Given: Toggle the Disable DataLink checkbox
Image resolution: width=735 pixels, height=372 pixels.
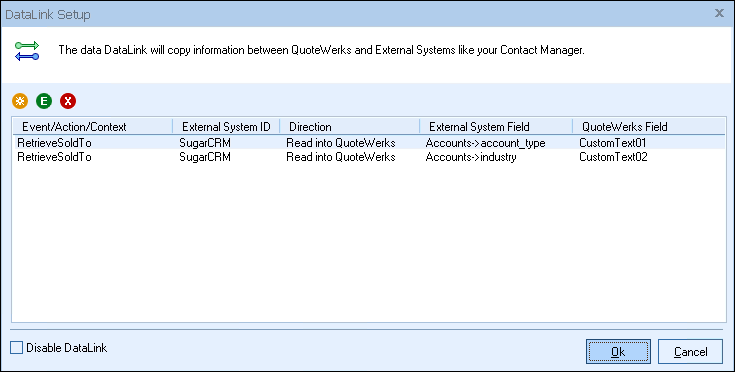Looking at the screenshot, I should point(16,348).
